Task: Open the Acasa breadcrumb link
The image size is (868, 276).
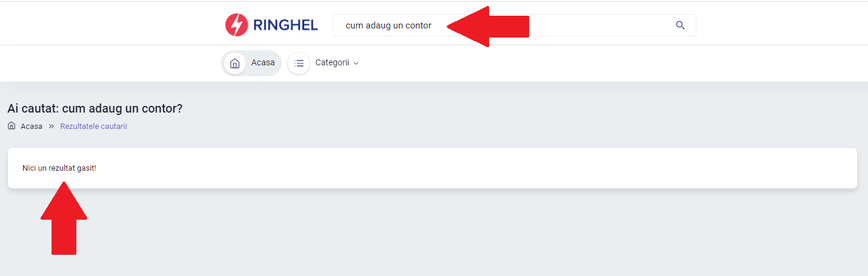Action: 32,126
